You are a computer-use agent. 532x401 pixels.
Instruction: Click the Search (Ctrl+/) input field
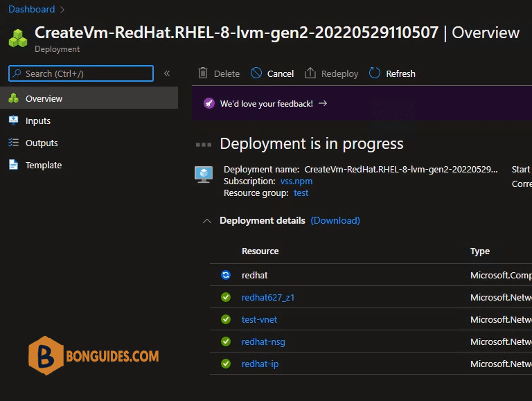81,73
